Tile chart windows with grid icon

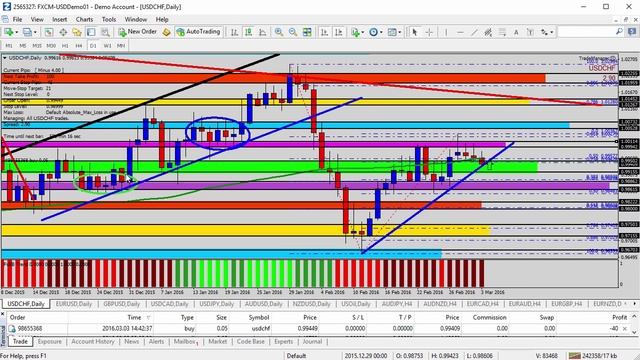(307, 32)
